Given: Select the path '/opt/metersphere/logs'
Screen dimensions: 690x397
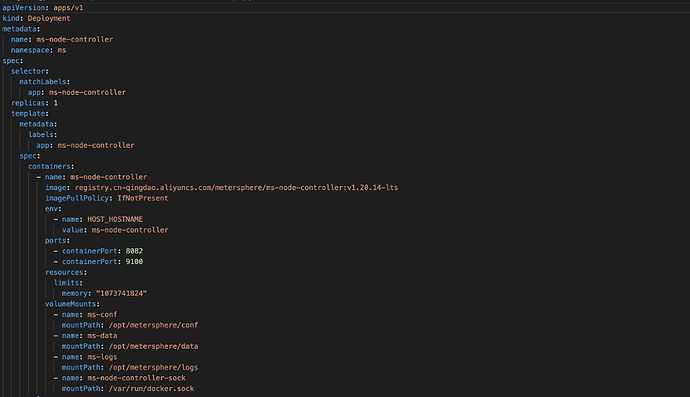Looking at the screenshot, I should (x=153, y=367).
